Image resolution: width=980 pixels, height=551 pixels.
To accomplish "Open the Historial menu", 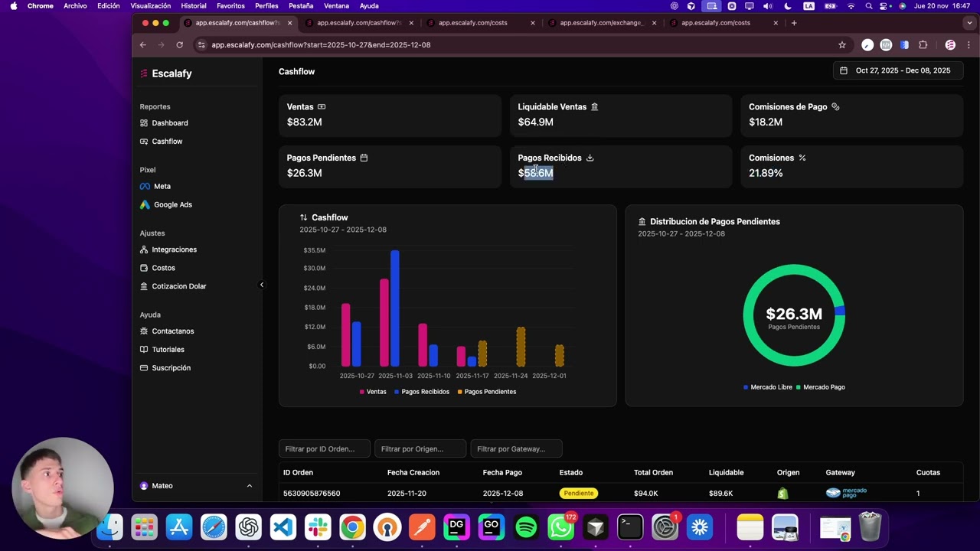I will click(x=194, y=5).
